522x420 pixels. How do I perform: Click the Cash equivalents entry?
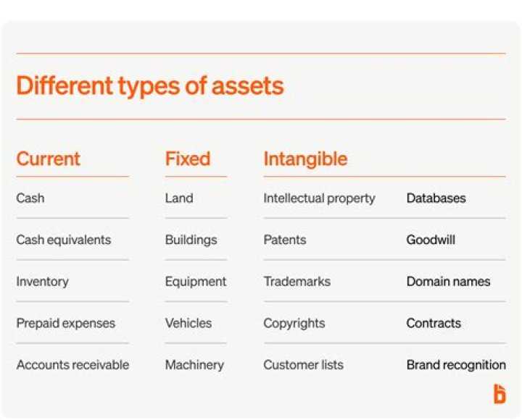point(63,240)
